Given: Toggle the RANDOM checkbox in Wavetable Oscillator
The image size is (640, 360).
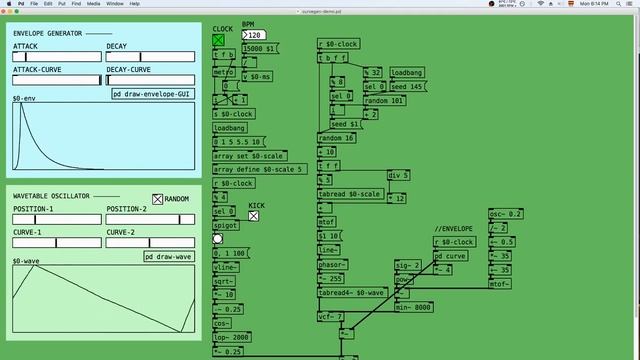Looking at the screenshot, I should click(158, 199).
